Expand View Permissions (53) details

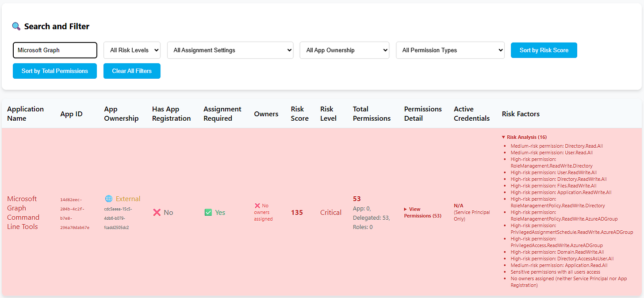pos(422,212)
